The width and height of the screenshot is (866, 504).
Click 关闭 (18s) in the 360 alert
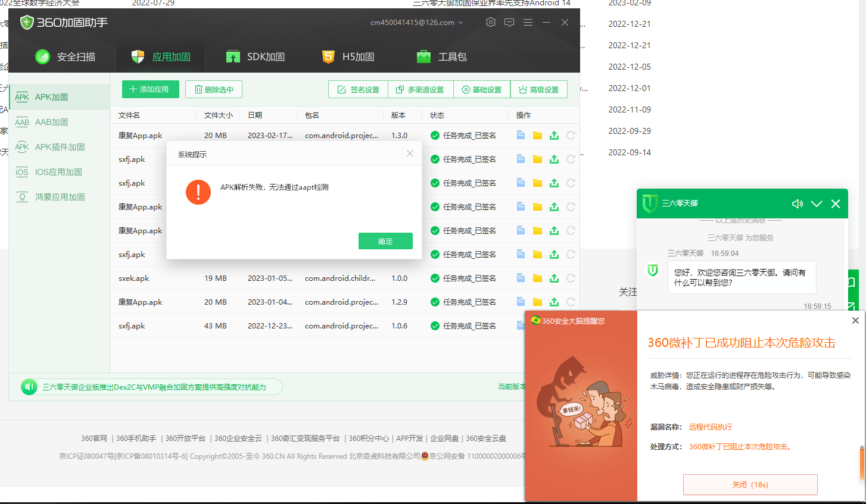750,484
